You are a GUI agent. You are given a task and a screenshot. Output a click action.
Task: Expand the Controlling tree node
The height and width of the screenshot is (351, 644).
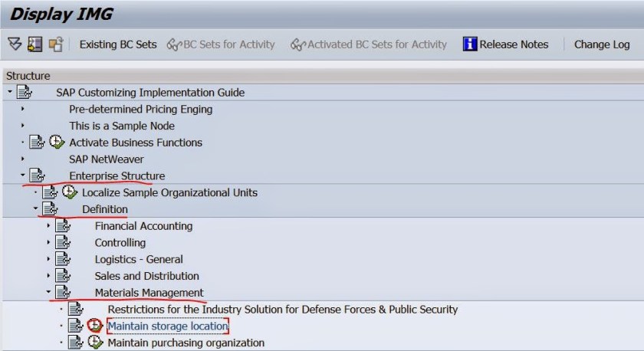(48, 242)
